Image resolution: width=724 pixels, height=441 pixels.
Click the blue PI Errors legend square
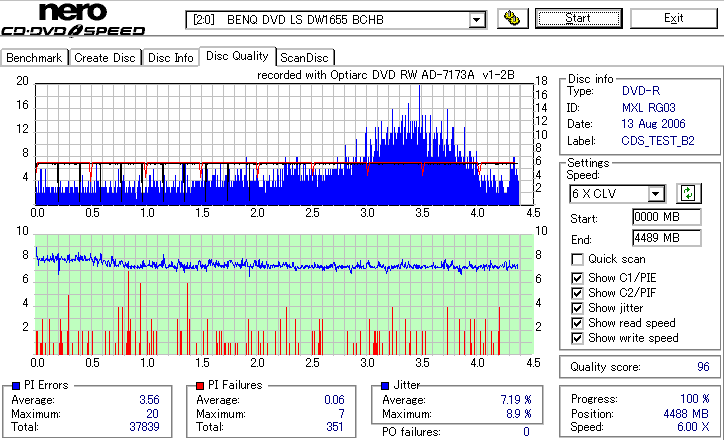click(x=16, y=386)
